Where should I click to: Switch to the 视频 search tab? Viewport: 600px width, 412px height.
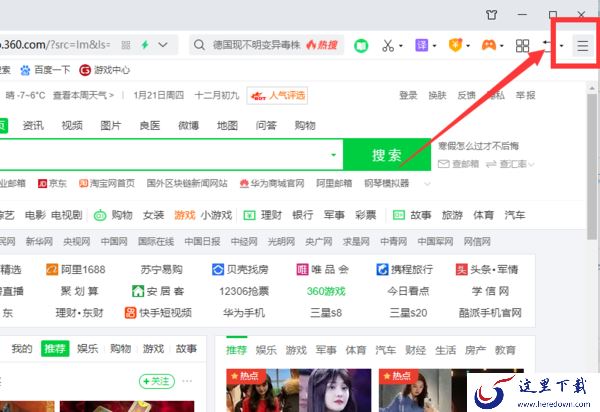[x=72, y=125]
